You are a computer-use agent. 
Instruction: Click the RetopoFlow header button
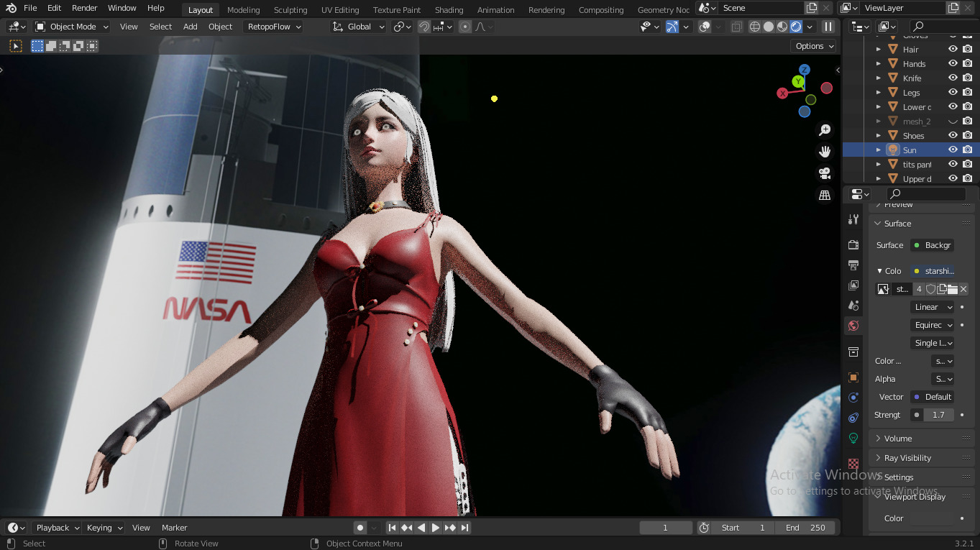click(x=273, y=27)
